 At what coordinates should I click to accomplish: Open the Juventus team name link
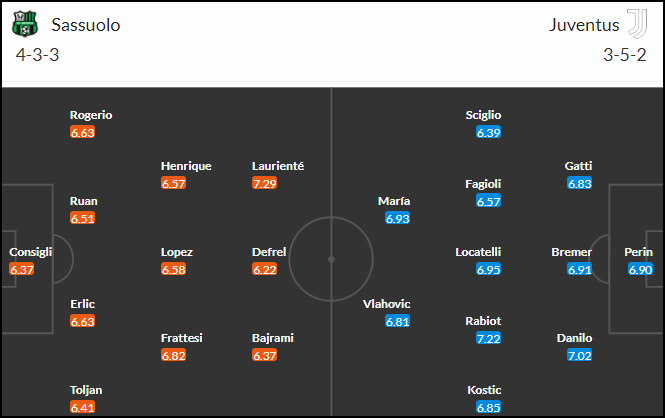(584, 25)
